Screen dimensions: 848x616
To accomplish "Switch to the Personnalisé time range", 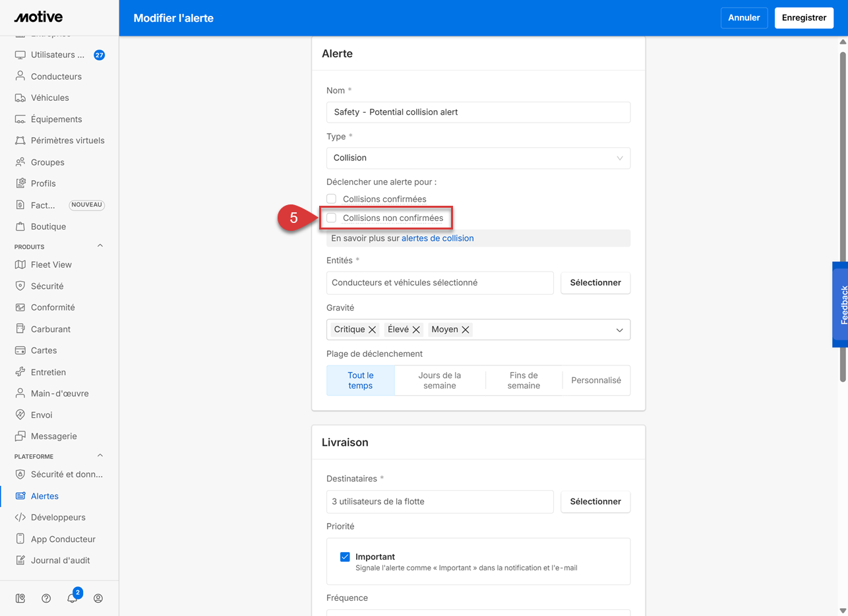I will [x=596, y=381].
